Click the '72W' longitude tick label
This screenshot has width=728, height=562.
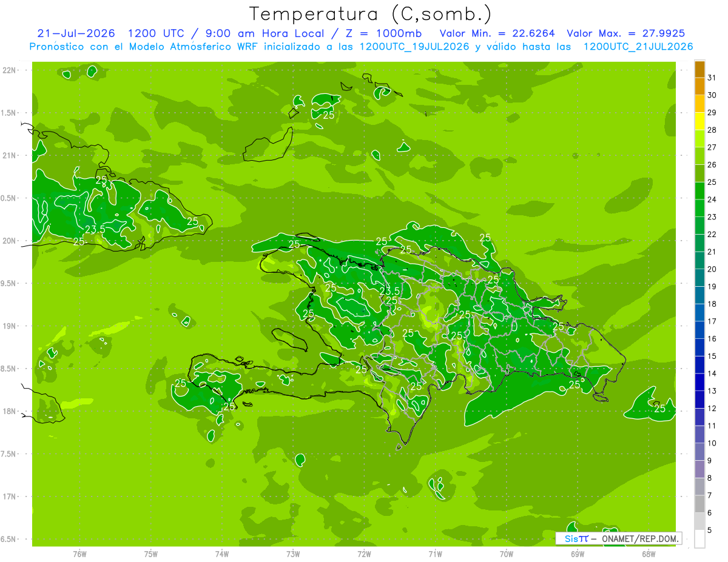pyautogui.click(x=364, y=554)
